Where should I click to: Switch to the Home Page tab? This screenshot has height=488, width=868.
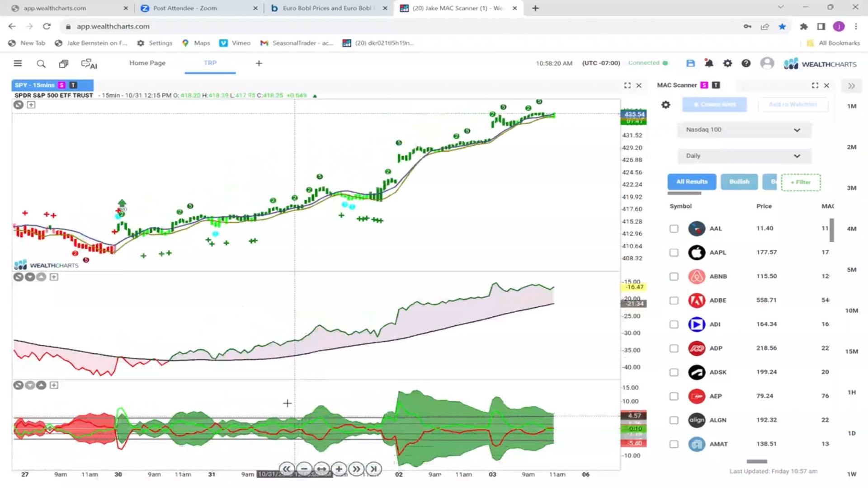coord(147,63)
